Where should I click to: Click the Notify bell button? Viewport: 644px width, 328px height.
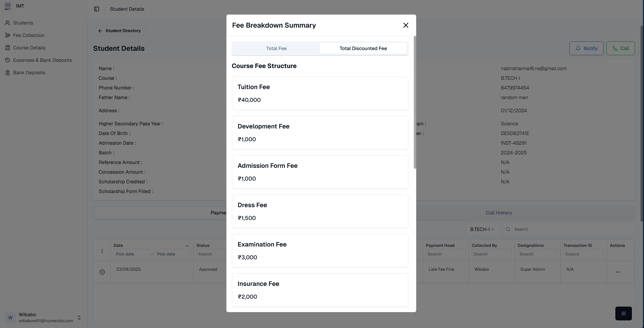586,48
